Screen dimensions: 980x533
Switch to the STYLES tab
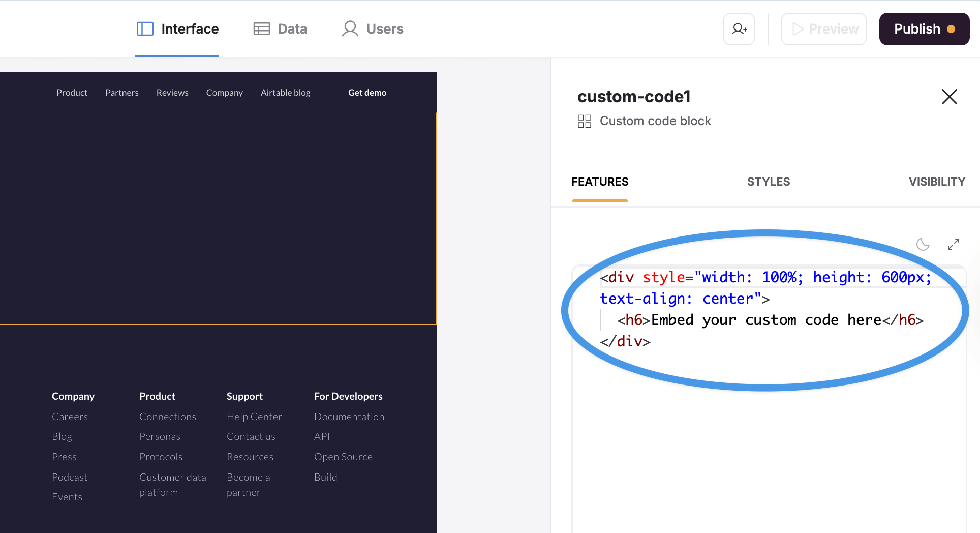coord(768,182)
